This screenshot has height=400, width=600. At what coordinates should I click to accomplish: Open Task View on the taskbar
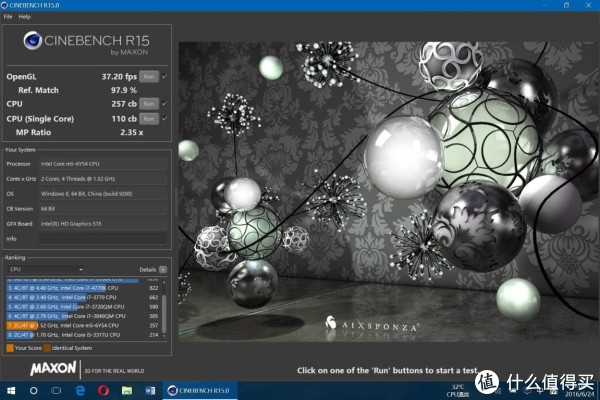point(56,390)
